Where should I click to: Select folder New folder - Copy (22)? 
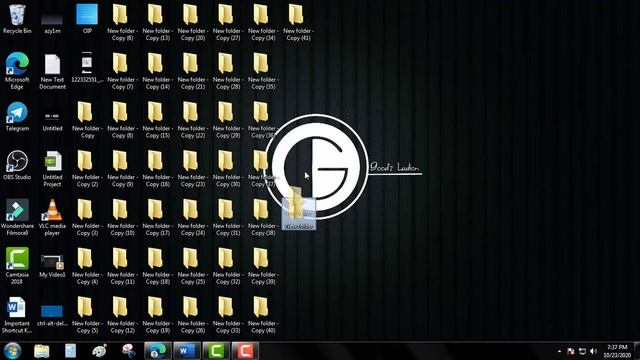(193, 120)
